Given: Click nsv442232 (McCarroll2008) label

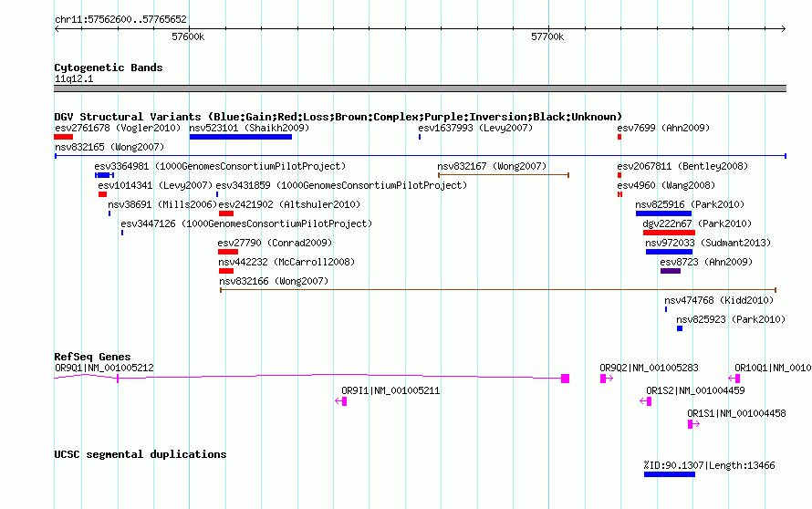Looking at the screenshot, I should 286,262.
